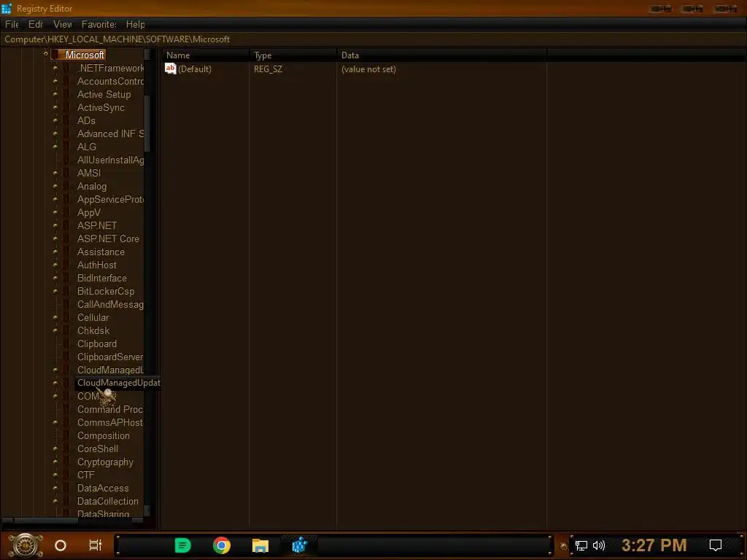
Task: Select the CTF key
Action: pos(86,475)
